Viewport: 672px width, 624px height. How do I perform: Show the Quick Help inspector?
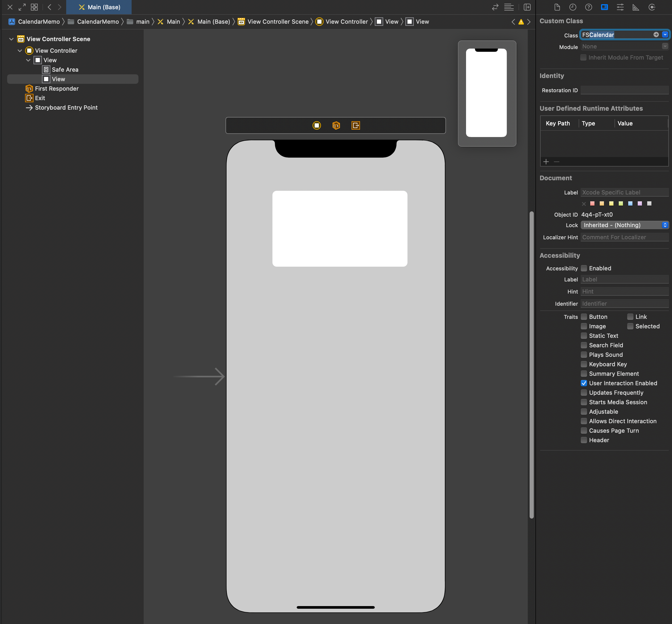(589, 7)
